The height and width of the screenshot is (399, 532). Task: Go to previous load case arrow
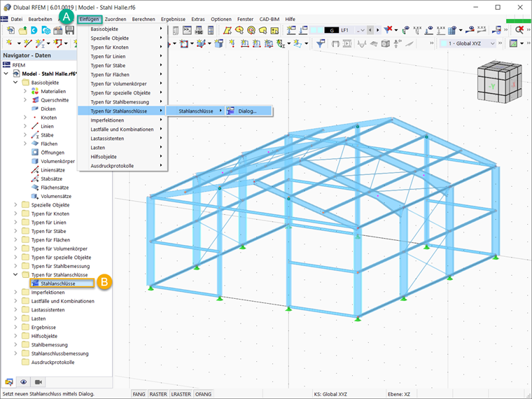pos(370,30)
